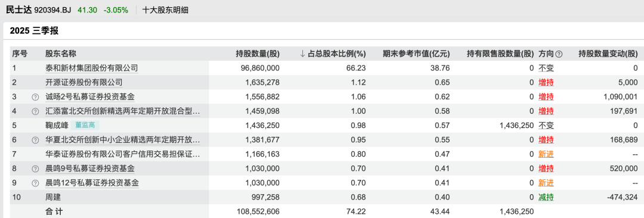
Task: Click 增持 direction for 开源证券
Action: click(x=546, y=83)
